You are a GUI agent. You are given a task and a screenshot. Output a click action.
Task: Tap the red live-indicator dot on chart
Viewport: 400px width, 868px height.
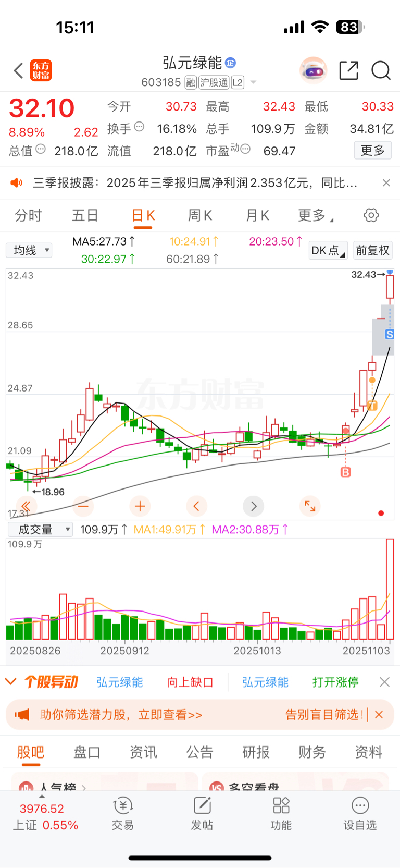[381, 513]
